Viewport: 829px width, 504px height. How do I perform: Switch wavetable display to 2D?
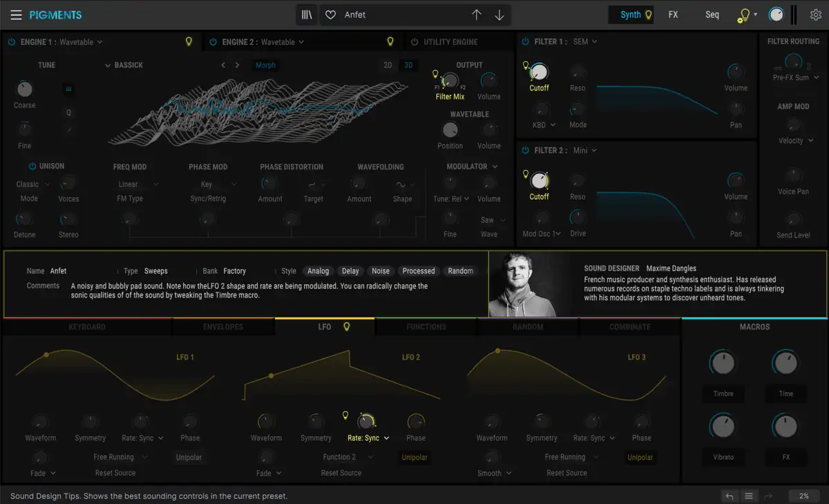pyautogui.click(x=388, y=65)
